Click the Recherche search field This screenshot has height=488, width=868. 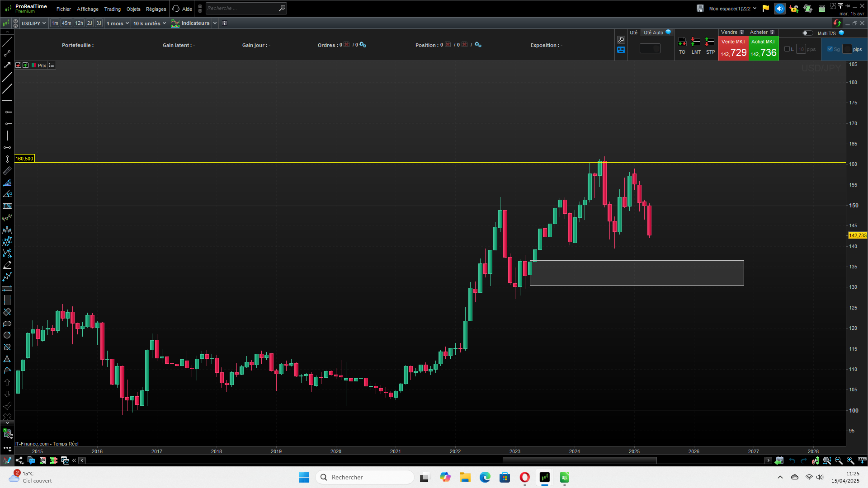[241, 8]
